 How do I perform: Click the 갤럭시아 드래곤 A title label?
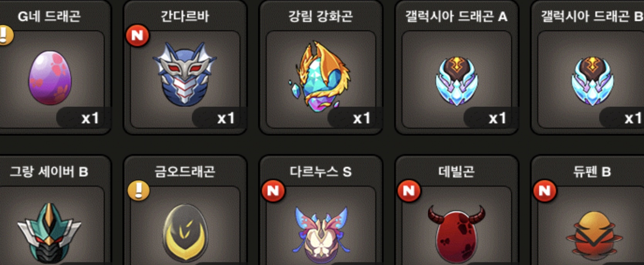[x=456, y=16]
